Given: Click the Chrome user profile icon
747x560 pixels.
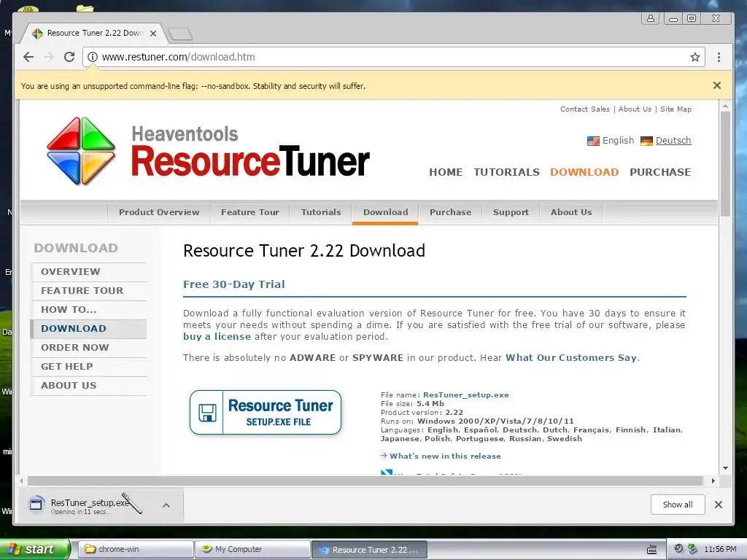Looking at the screenshot, I should pyautogui.click(x=650, y=18).
